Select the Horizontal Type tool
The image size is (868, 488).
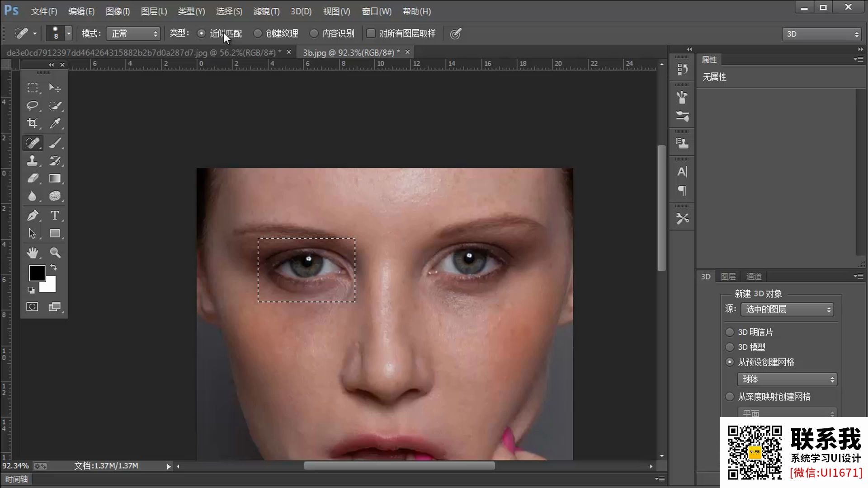[x=55, y=216]
